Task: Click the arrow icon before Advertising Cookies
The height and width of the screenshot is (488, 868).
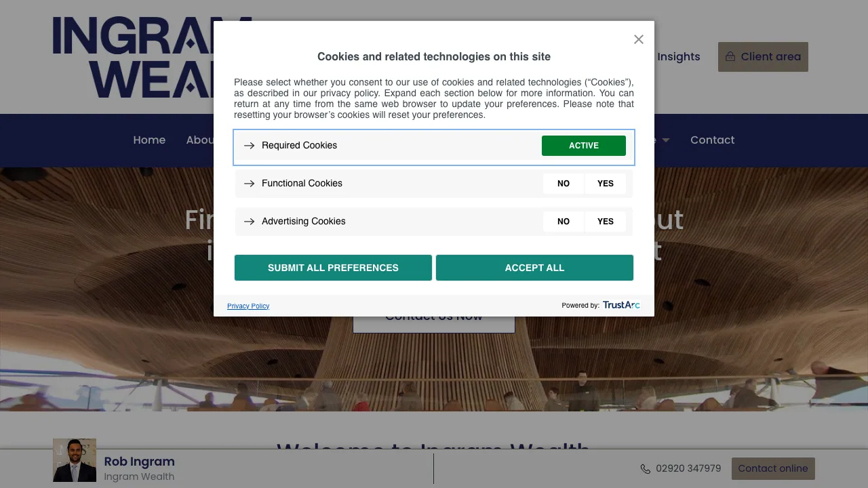Action: tap(250, 222)
